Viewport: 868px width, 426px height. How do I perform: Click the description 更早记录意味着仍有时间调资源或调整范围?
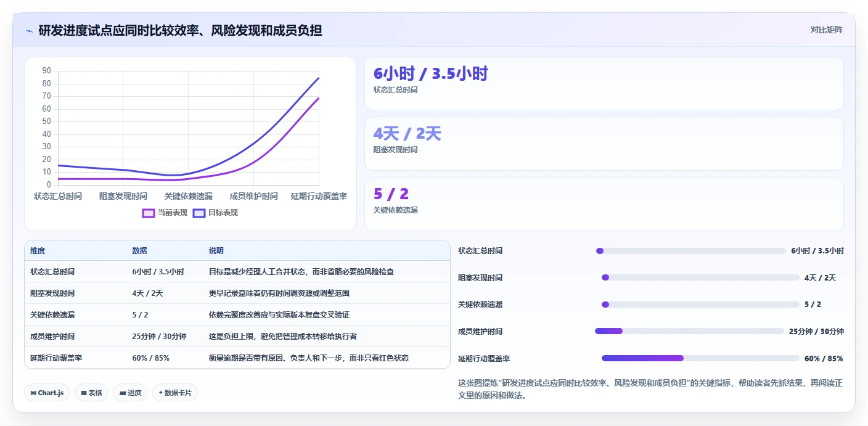coord(279,293)
